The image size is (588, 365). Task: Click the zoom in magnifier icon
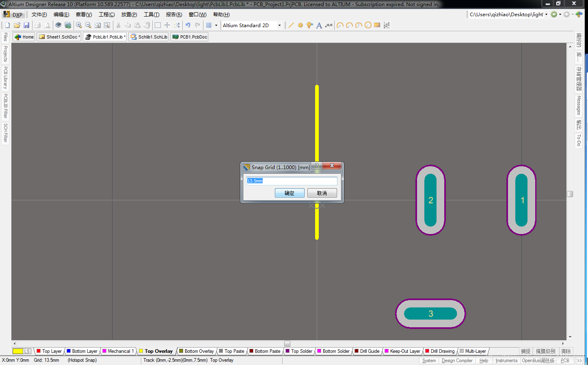[79, 25]
